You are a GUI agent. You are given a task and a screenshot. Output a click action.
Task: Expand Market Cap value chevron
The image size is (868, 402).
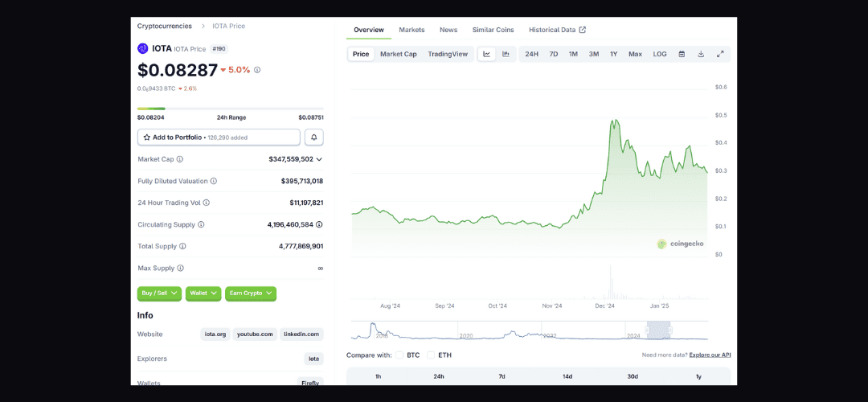pos(319,159)
